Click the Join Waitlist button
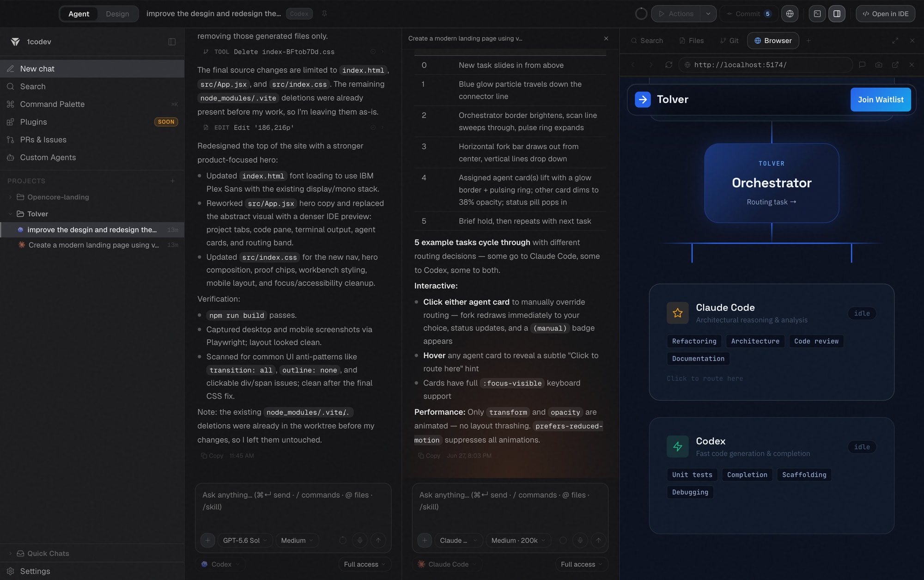Image resolution: width=924 pixels, height=580 pixels. 881,100
